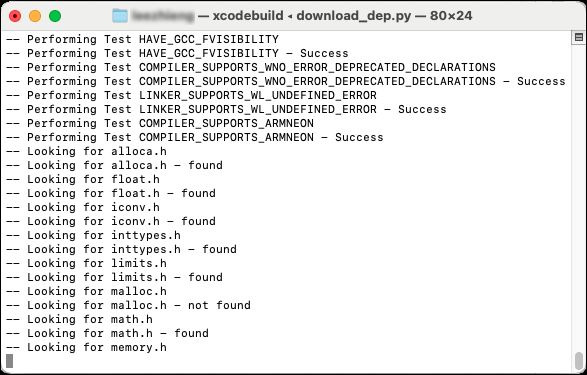Click the 'LINKER_SUPPORTS_WL_UNDEFINED_ERROR – Success' line

[226, 109]
